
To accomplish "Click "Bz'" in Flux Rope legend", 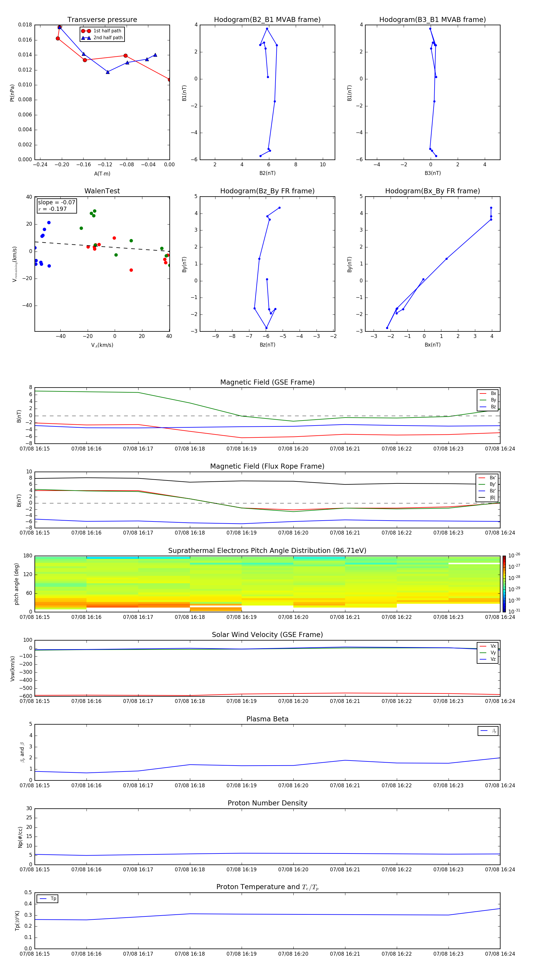I will pyautogui.click(x=492, y=491).
